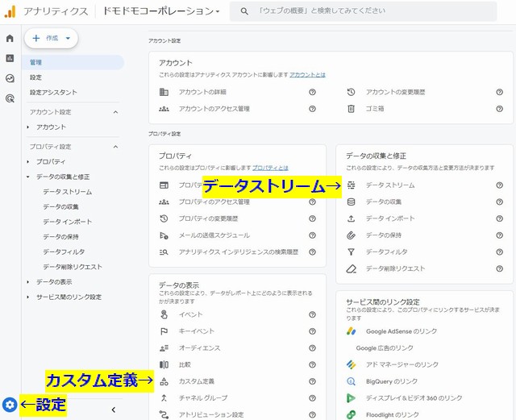The width and height of the screenshot is (516, 420).
Task: Click help icon next to ゴミ箱
Action: (499, 108)
